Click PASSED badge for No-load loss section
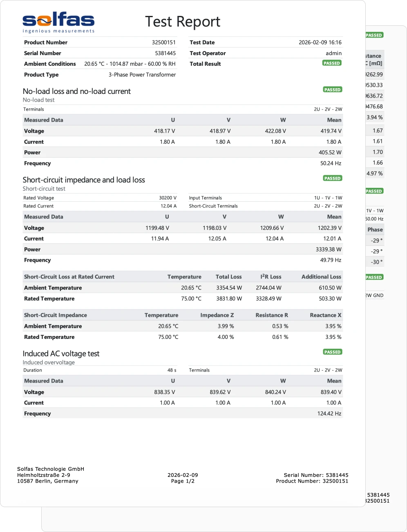Image resolution: width=407 pixels, height=532 pixels. click(332, 90)
